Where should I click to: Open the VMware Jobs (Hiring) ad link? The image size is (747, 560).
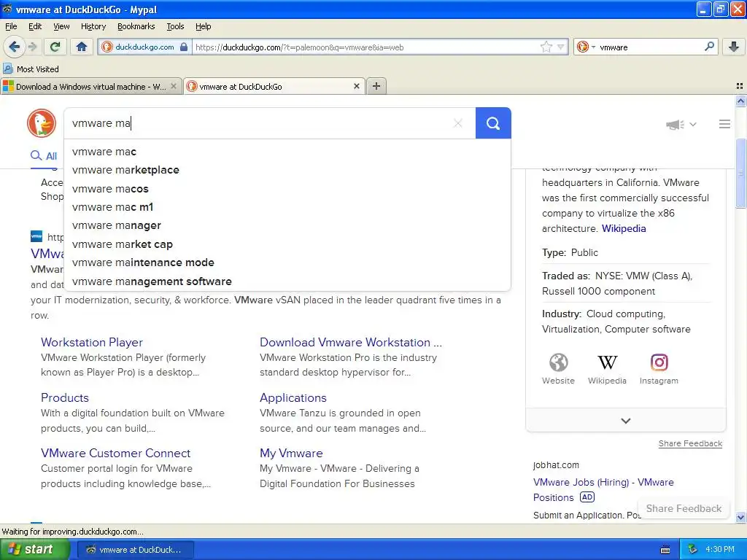pos(603,489)
